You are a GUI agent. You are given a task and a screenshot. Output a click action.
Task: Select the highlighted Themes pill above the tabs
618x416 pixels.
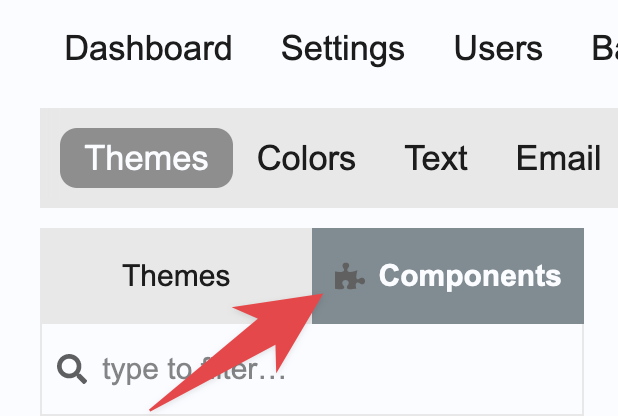tap(146, 158)
